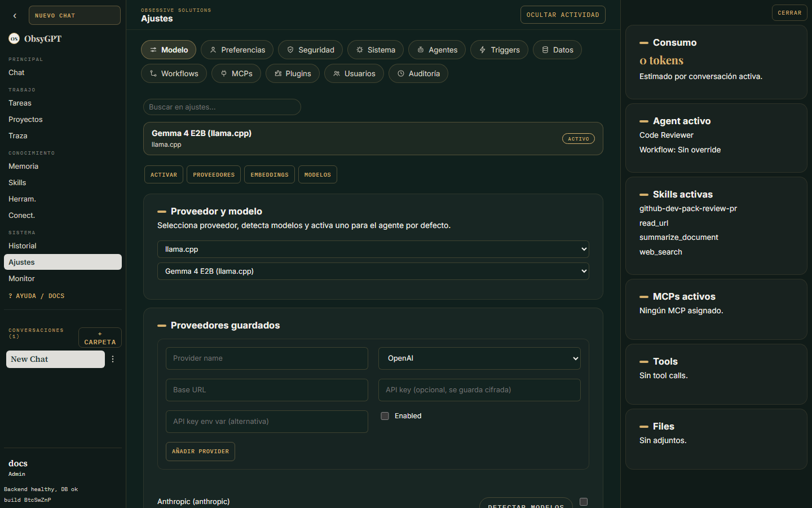
Task: Go to the Triggers tab
Action: (499, 50)
